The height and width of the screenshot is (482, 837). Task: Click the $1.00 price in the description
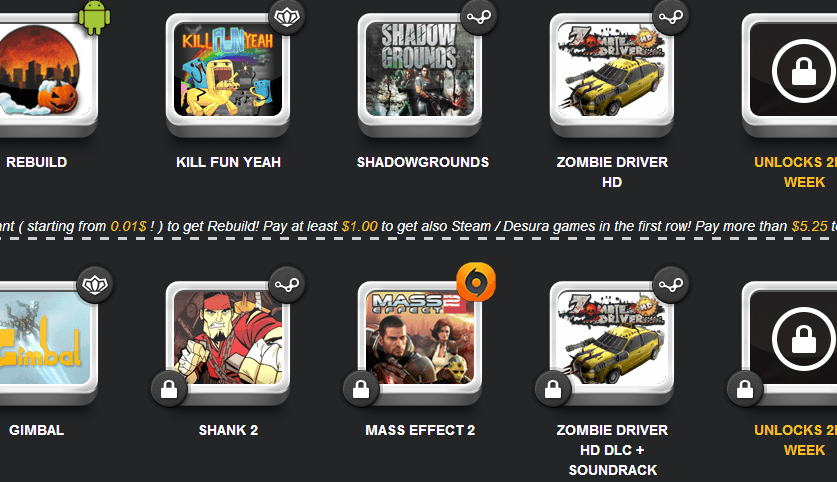click(359, 226)
